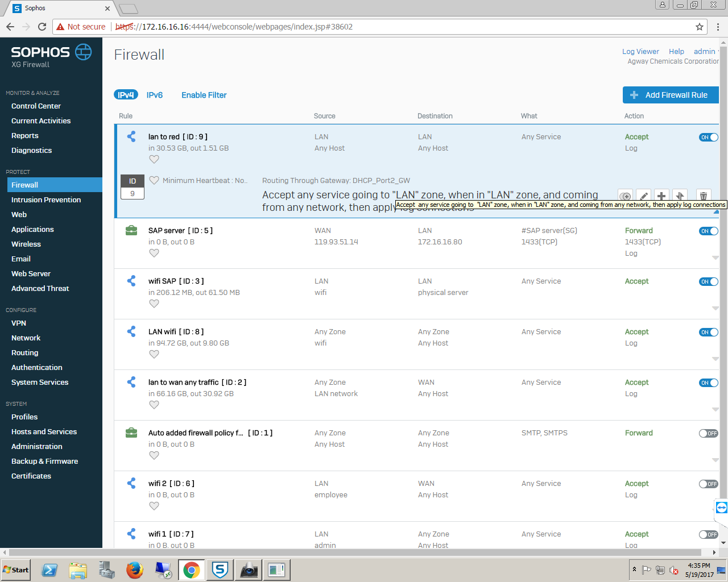Enable the 'wifi 2' rule toggle
This screenshot has width=728, height=582.
[709, 484]
